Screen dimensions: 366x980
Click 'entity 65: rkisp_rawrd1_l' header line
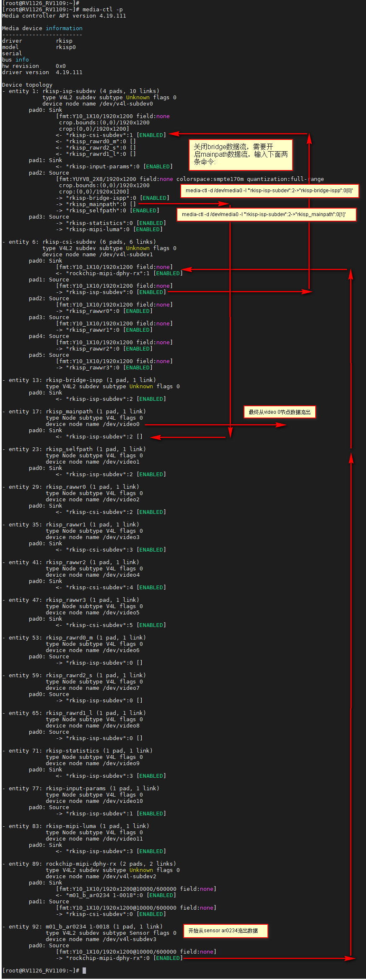(74, 713)
